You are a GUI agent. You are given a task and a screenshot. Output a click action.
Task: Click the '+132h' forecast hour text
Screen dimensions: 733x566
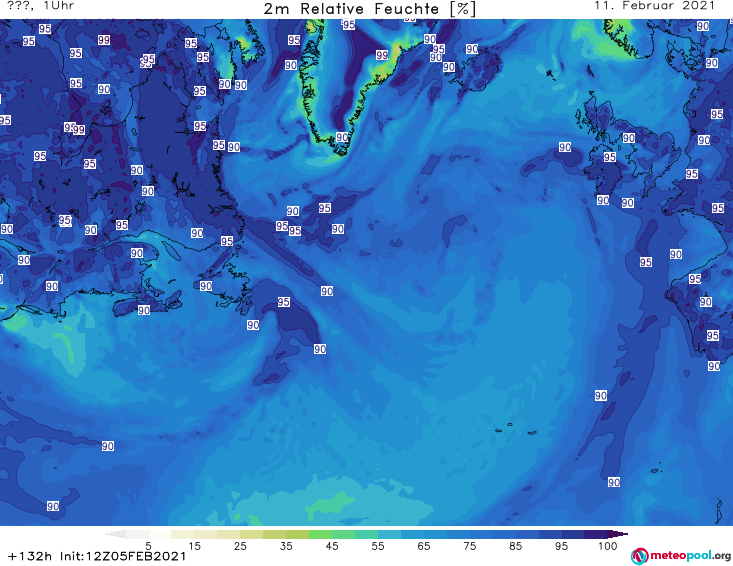click(30, 556)
